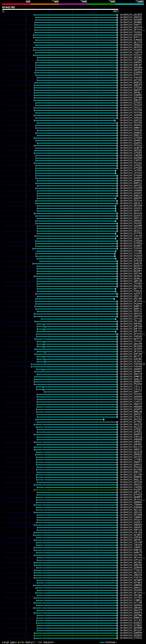
Task: Select UniRef100_A7NUU8 label
Action: tap(131, 40)
